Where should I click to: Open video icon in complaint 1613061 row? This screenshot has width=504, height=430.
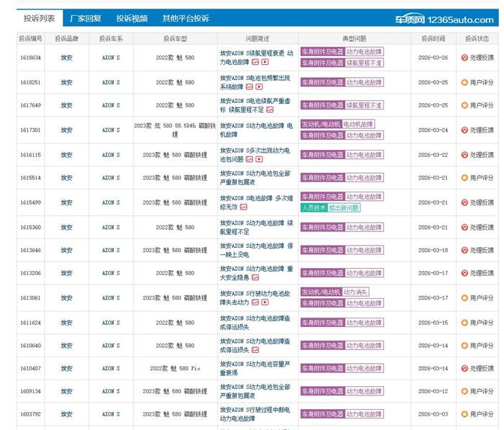point(265,303)
